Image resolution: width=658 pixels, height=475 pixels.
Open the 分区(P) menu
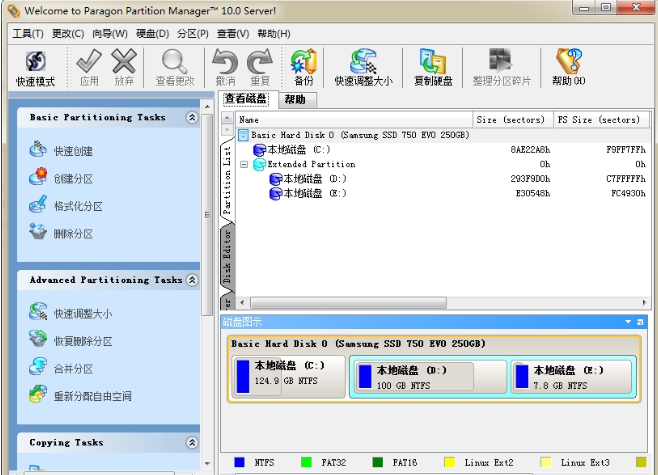192,33
